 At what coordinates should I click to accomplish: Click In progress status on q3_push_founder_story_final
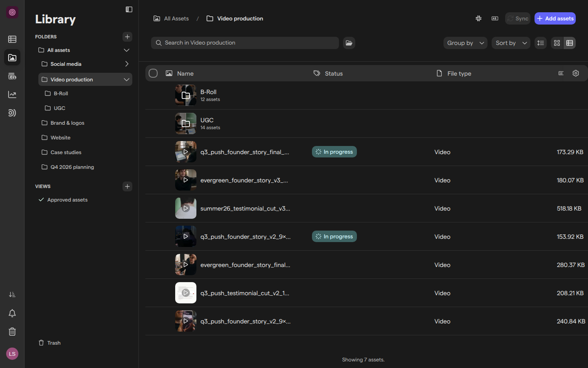coord(334,152)
